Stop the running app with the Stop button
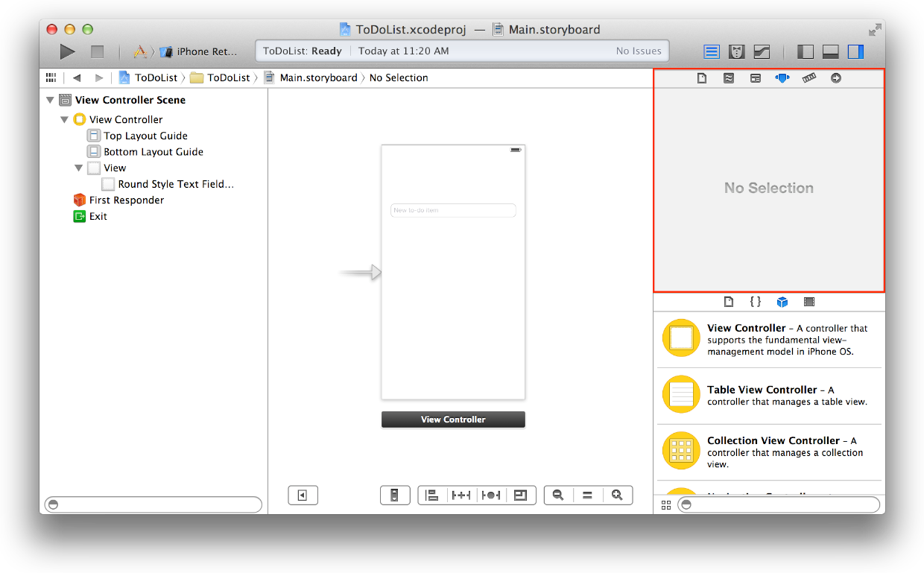This screenshot has width=924, height=573. click(97, 51)
